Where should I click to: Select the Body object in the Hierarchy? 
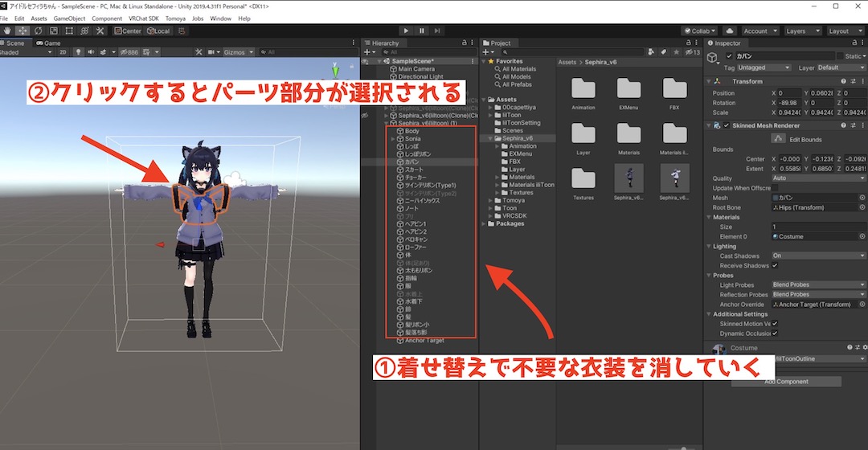(411, 131)
